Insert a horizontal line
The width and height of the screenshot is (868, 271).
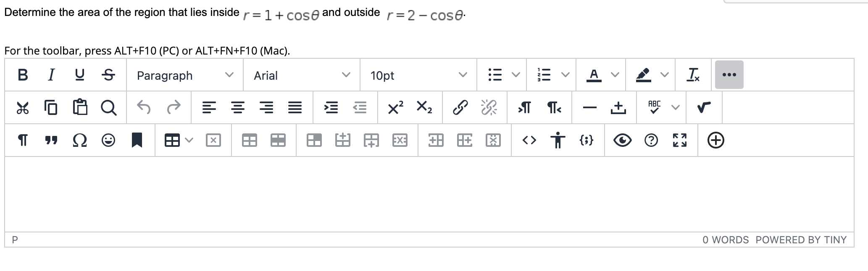pyautogui.click(x=589, y=107)
